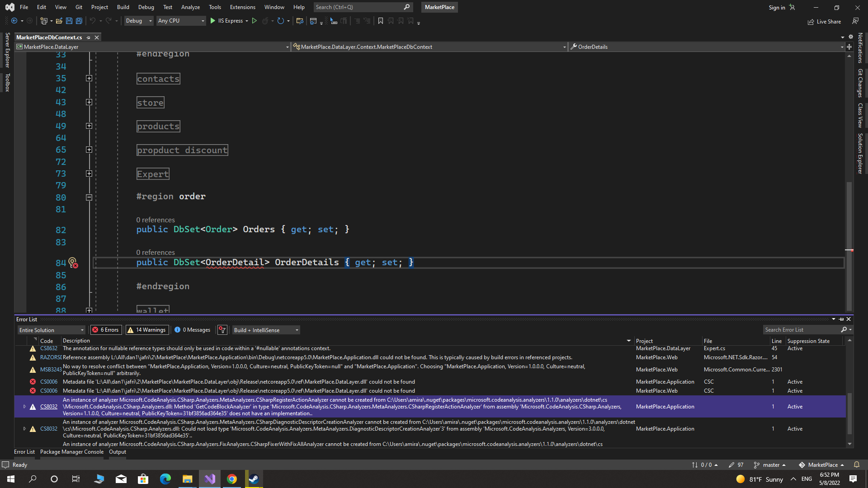This screenshot has width=868, height=488.
Task: Toggle the 14 Warnings filter
Action: pos(147,330)
